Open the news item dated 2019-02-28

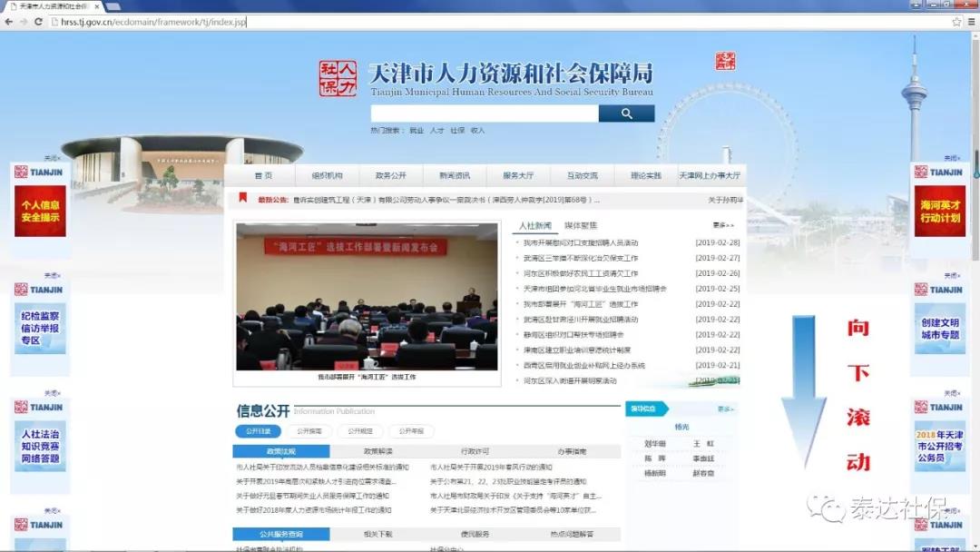click(581, 242)
